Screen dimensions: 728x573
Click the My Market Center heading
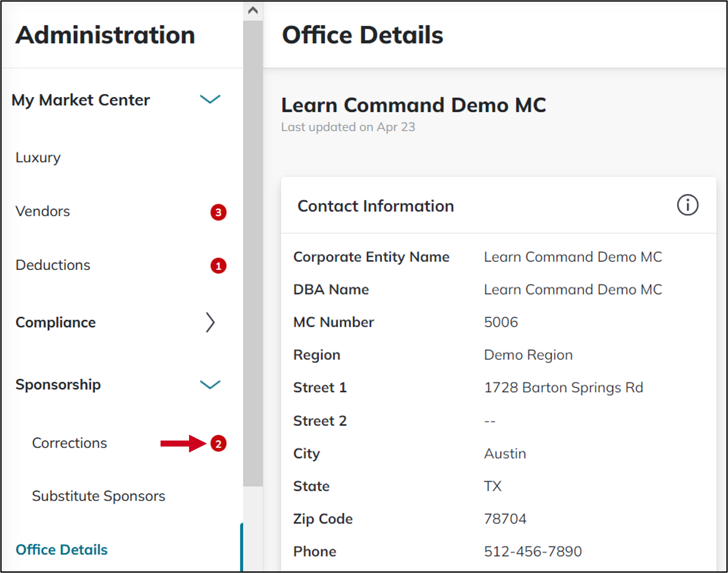click(81, 100)
